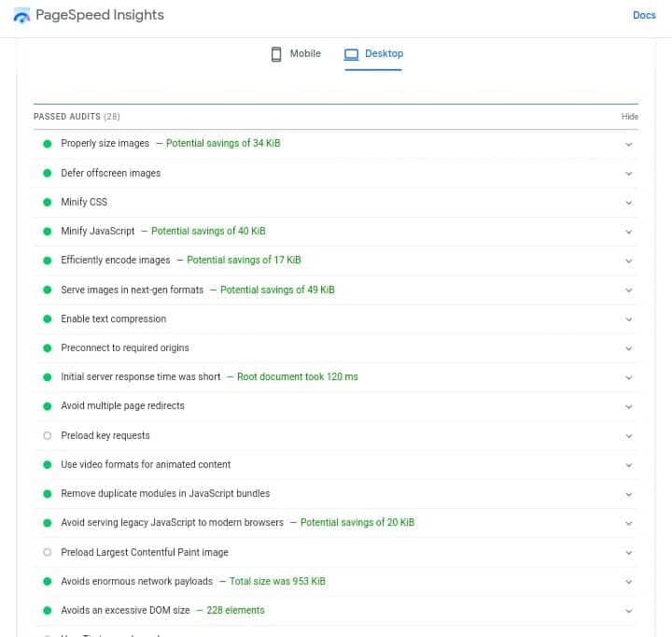Screen dimensions: 672x637
Task: Click green status dot for Defer offscreen images
Action: coord(48,173)
